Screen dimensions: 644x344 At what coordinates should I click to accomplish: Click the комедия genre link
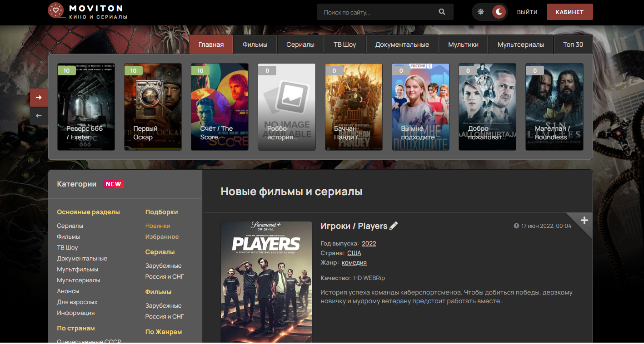(354, 263)
